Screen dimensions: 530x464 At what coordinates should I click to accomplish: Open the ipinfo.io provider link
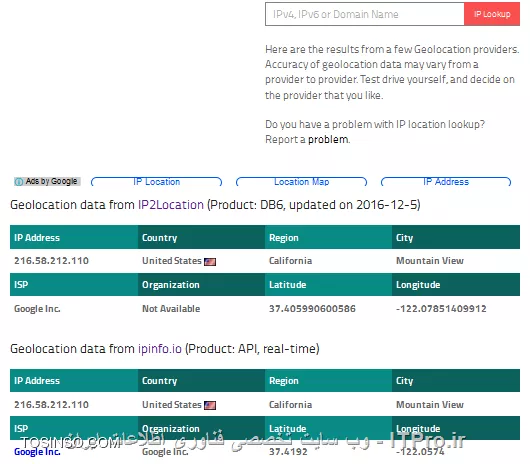tap(160, 348)
